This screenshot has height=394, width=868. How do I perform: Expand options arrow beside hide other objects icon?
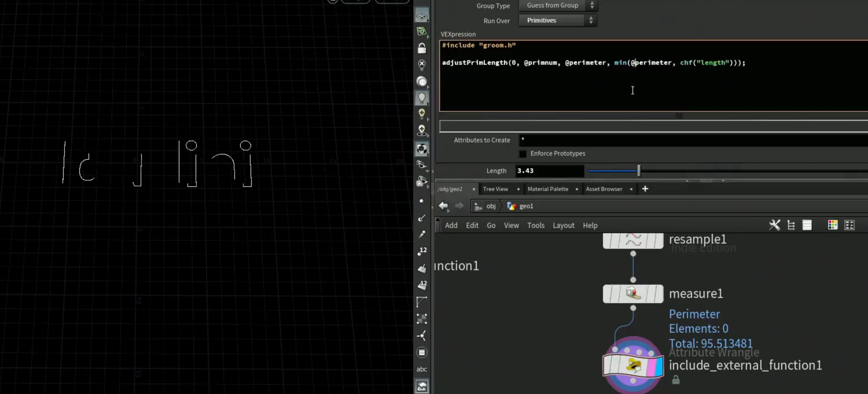click(428, 171)
